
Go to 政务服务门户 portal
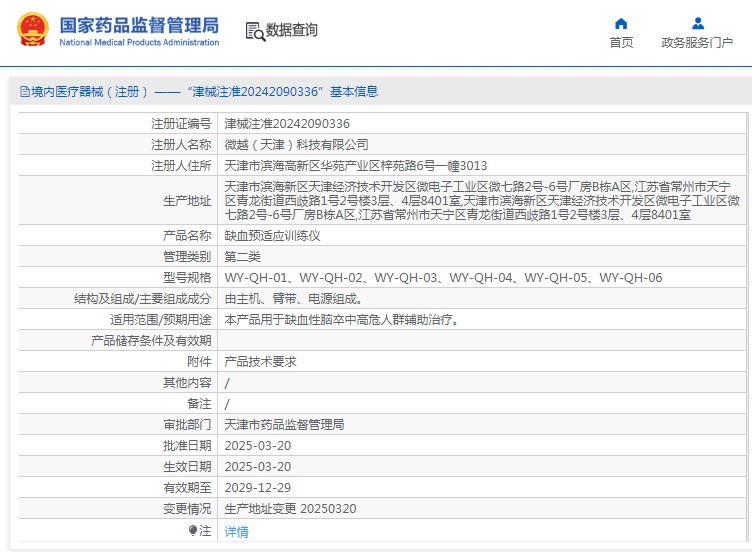(x=697, y=42)
